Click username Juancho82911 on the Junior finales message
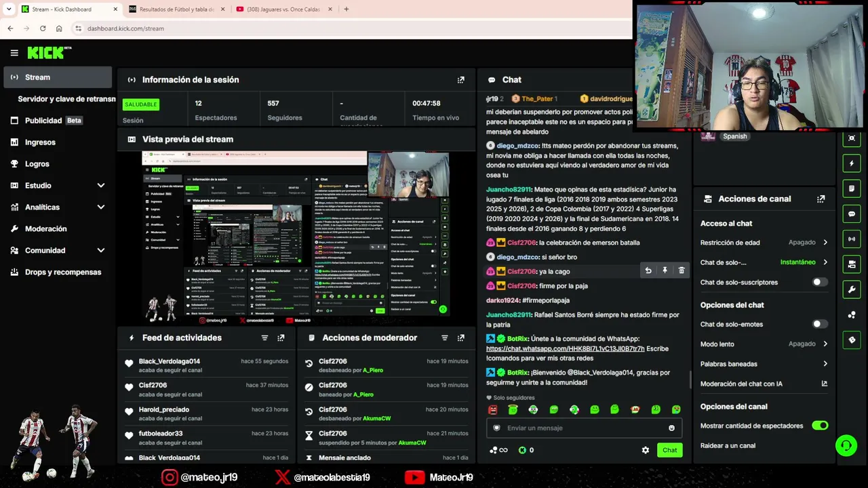Image resolution: width=868 pixels, height=488 pixels. click(x=509, y=190)
